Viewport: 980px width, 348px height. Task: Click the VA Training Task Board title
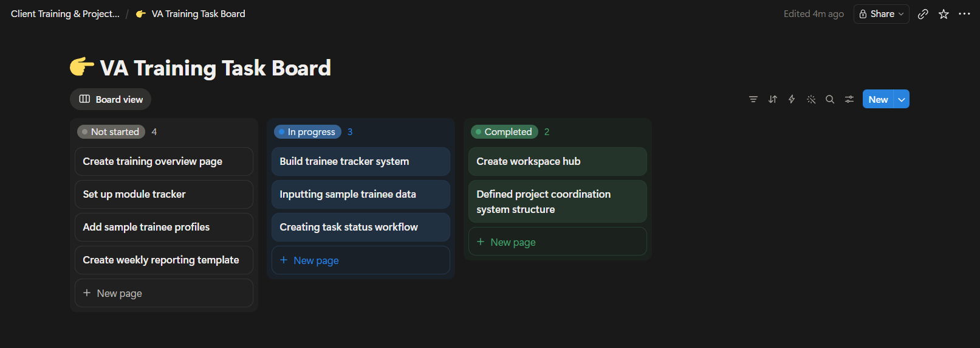pyautogui.click(x=215, y=68)
